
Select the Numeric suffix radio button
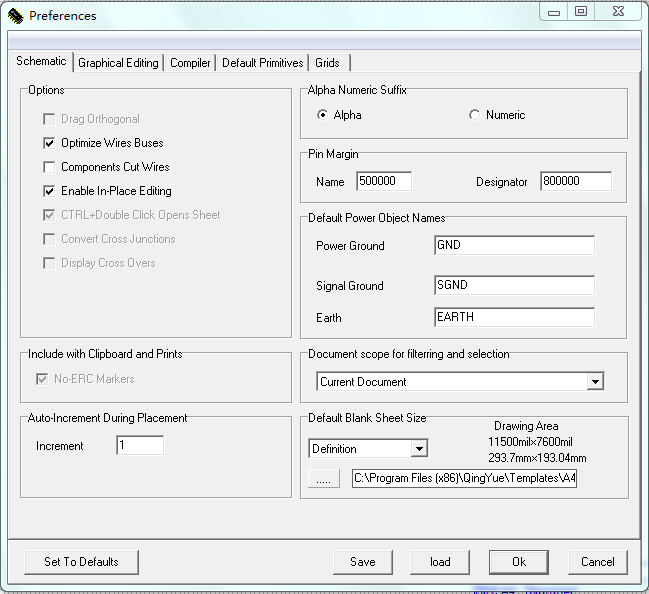point(474,115)
